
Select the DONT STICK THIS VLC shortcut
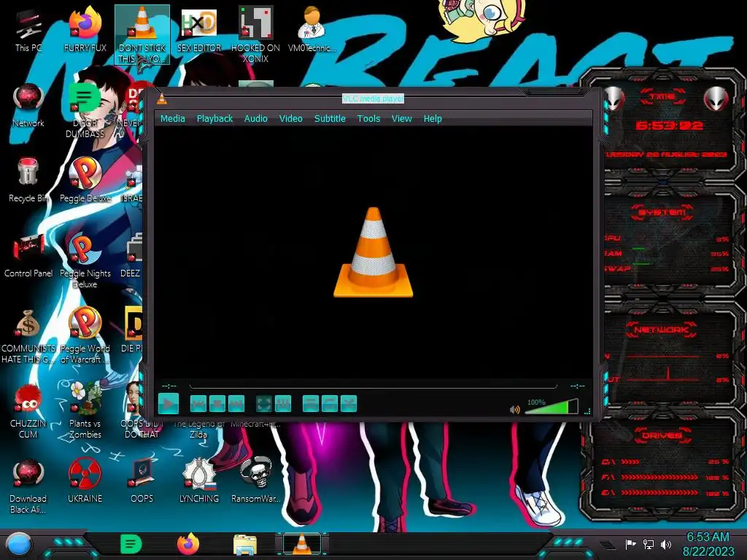(x=142, y=34)
